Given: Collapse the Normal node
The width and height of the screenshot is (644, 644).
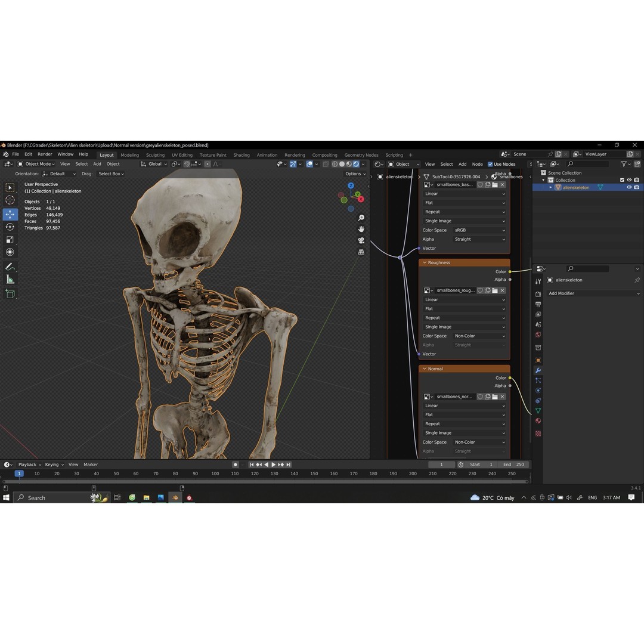Looking at the screenshot, I should click(x=425, y=369).
